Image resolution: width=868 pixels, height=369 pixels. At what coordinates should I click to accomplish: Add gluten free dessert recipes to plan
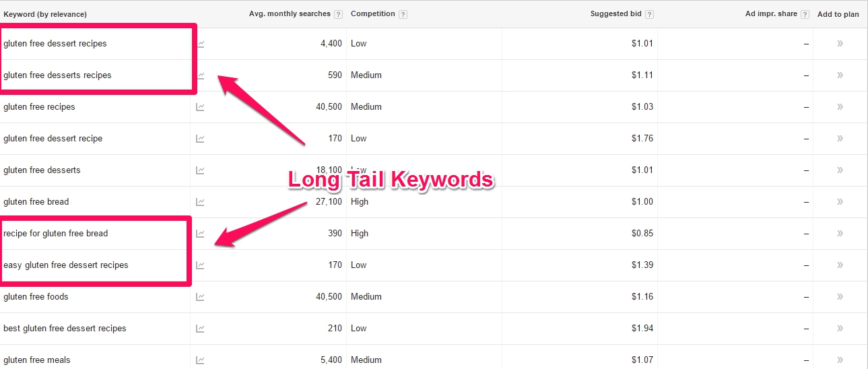point(840,44)
